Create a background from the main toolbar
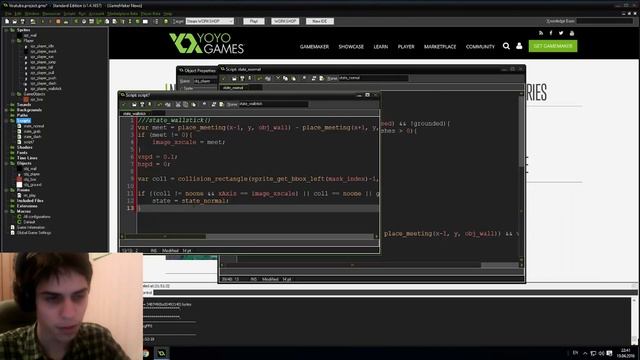The width and height of the screenshot is (640, 360). (x=91, y=21)
